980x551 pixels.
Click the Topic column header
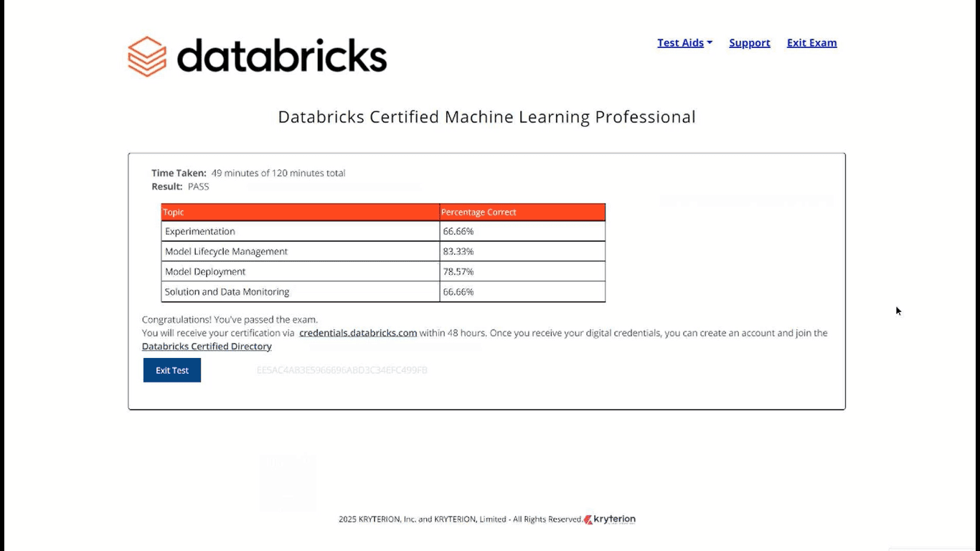pyautogui.click(x=174, y=212)
